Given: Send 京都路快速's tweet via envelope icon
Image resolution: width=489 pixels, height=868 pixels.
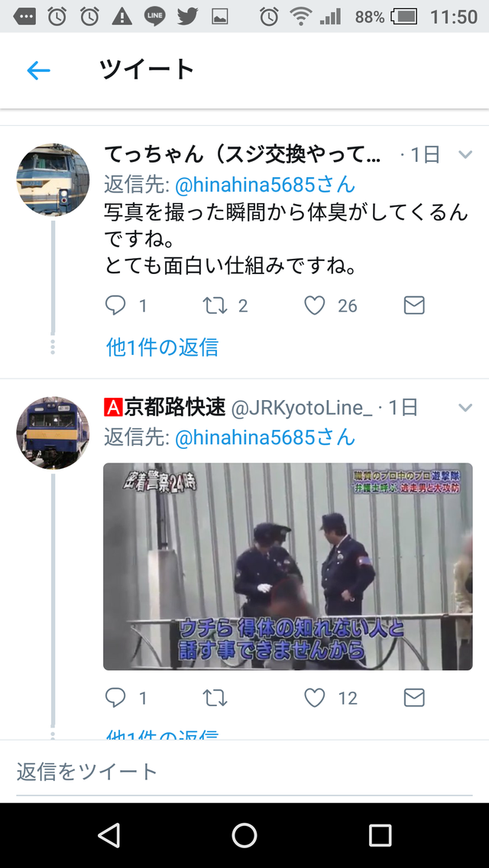Looking at the screenshot, I should point(413,698).
